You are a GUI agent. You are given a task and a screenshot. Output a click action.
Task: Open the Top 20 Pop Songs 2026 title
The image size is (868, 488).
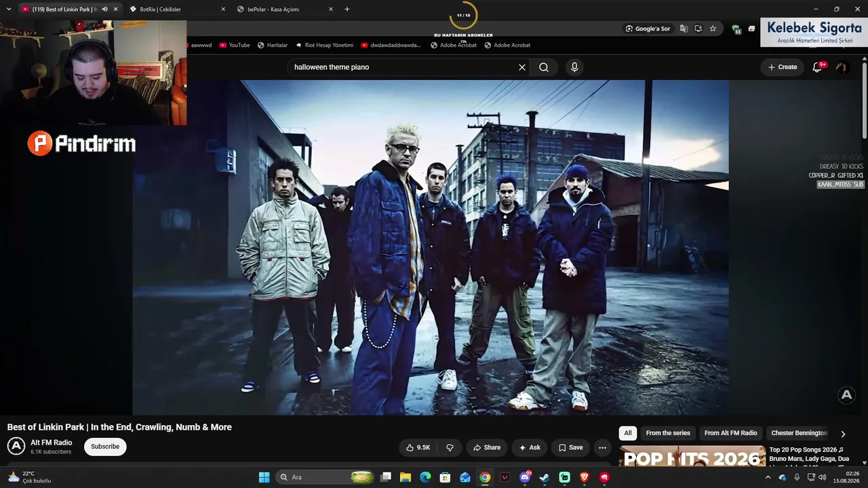[x=809, y=454]
